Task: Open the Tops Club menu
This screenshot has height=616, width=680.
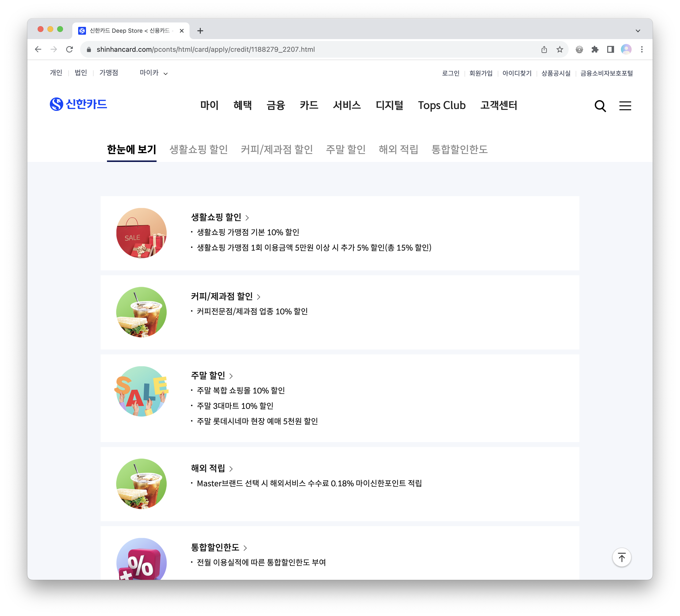Action: [442, 105]
